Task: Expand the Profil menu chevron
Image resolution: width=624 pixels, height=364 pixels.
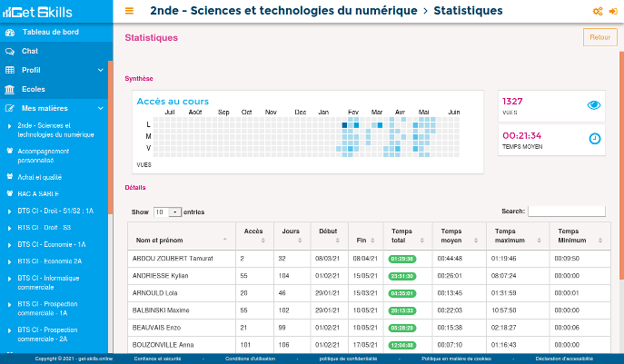Action: point(101,70)
